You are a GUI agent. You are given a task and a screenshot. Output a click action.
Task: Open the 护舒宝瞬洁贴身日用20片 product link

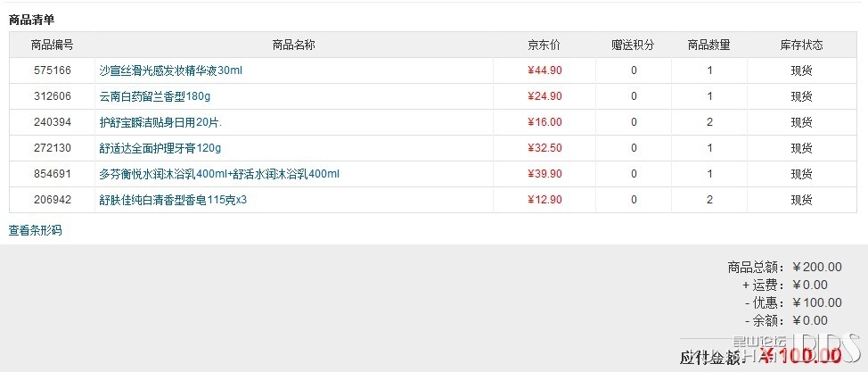coord(160,122)
